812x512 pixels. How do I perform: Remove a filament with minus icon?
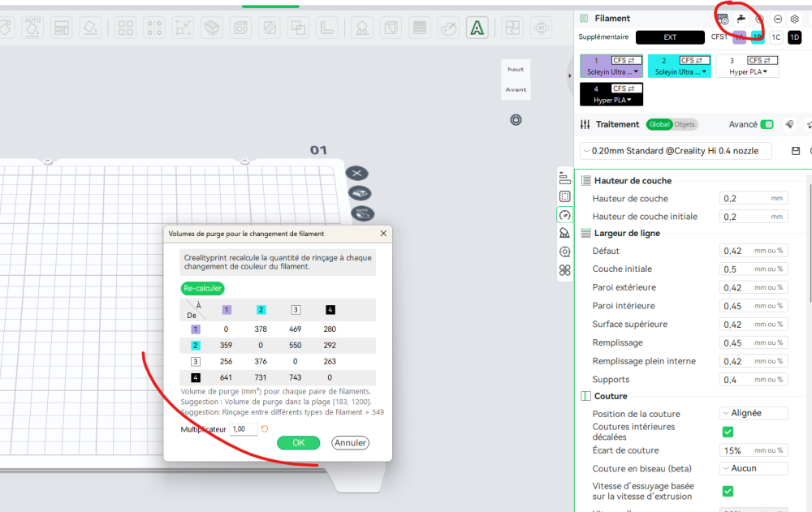pyautogui.click(x=778, y=19)
